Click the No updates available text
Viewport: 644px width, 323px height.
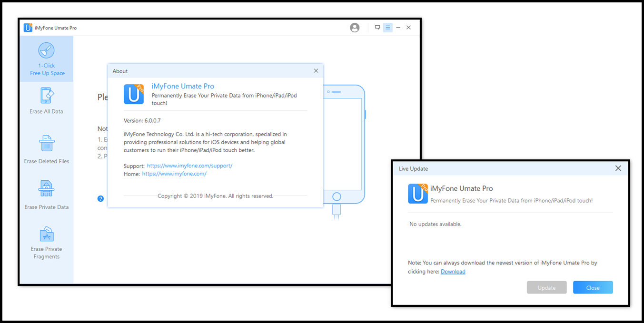click(436, 224)
